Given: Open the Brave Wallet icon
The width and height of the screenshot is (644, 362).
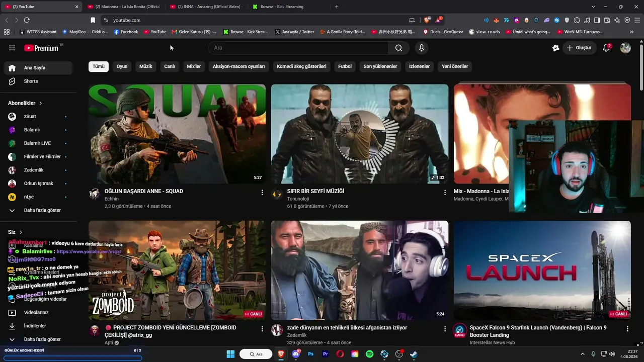Looking at the screenshot, I should 607,20.
